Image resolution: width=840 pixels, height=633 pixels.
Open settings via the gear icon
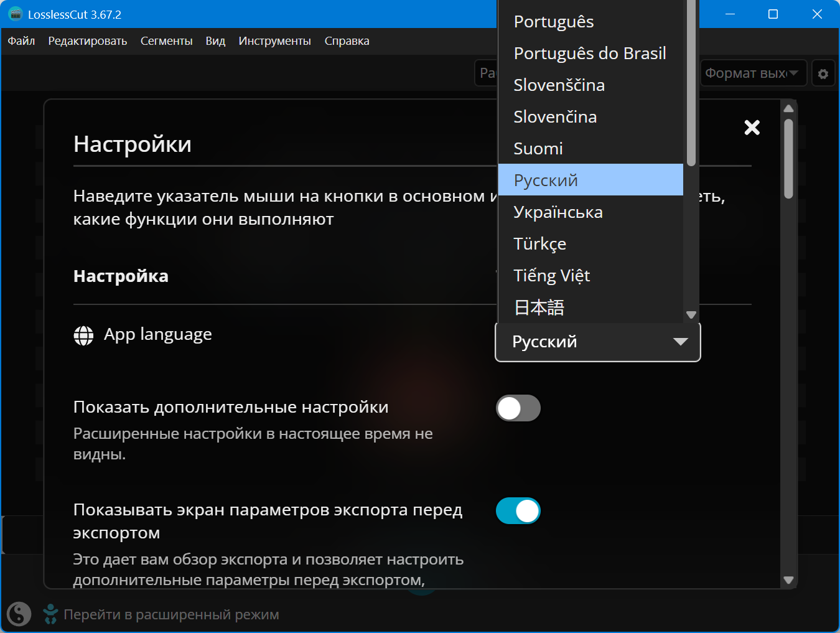click(x=823, y=73)
